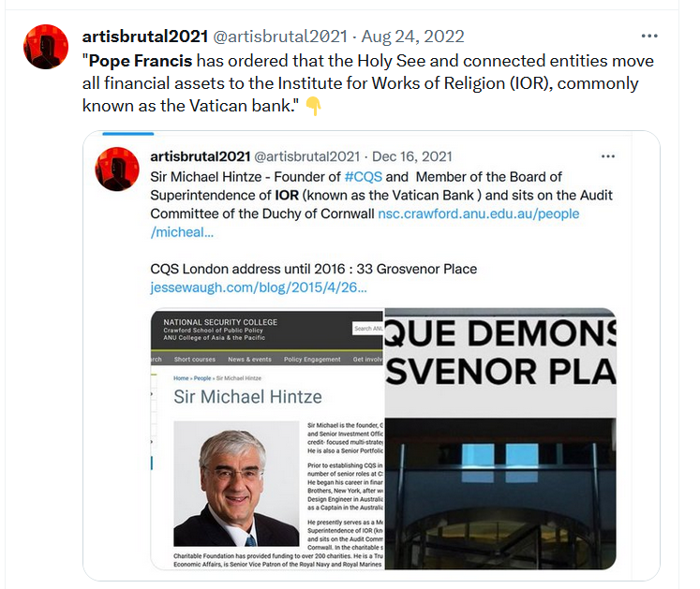Viewport: 700px width, 589px height.
Task: Open the Sir Michael Hintze webpage screenshot image
Action: point(267,439)
